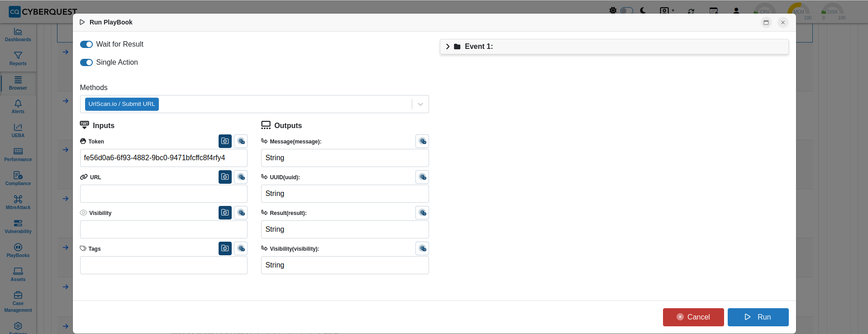Click the empty Visibility input field

coord(164,229)
